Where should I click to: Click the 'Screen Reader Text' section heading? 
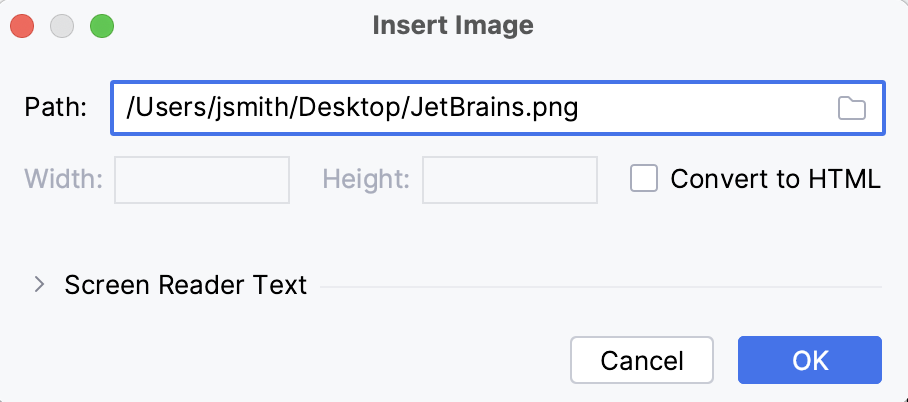tap(186, 285)
